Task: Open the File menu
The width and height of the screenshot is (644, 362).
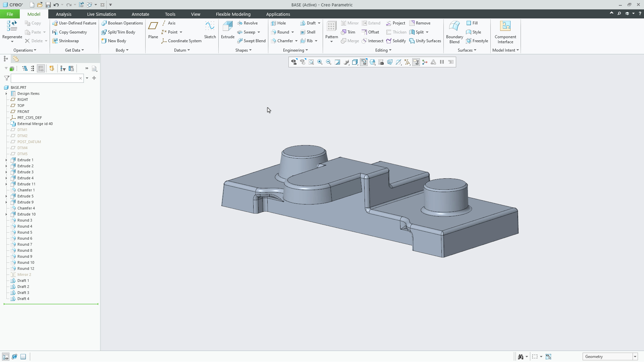Action: (10, 14)
